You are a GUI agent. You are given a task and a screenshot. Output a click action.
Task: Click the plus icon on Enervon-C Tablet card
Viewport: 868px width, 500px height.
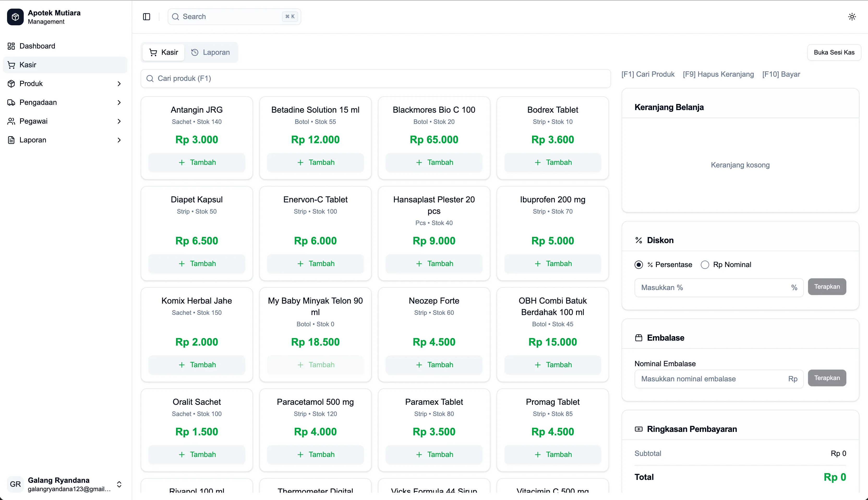[300, 264]
